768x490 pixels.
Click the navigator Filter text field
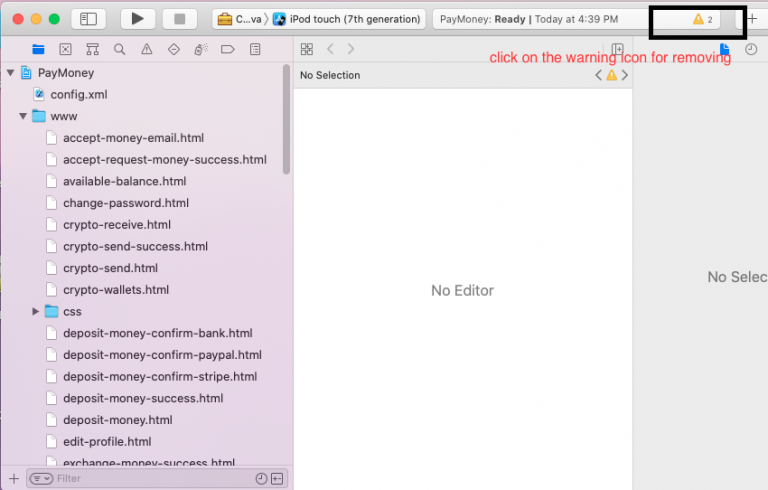(150, 479)
